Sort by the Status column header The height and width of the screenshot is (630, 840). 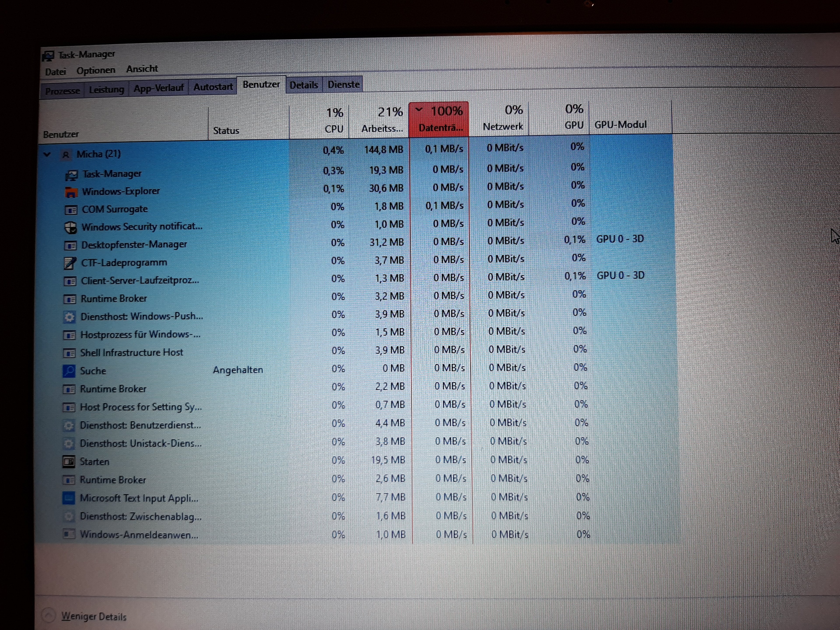(x=249, y=122)
